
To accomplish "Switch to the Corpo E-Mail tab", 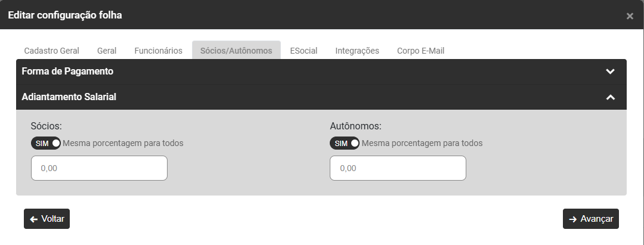I will point(420,51).
